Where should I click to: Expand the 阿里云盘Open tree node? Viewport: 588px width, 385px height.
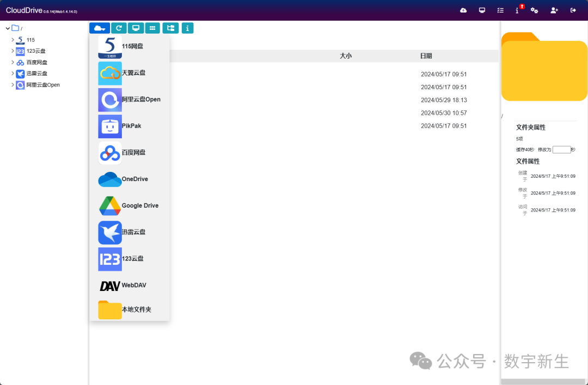click(x=13, y=85)
